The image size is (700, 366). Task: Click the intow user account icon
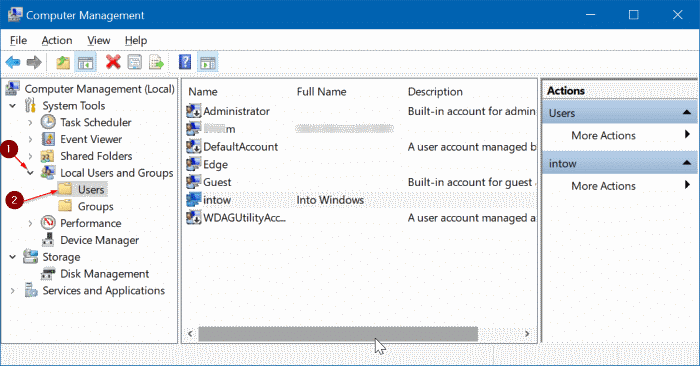193,200
